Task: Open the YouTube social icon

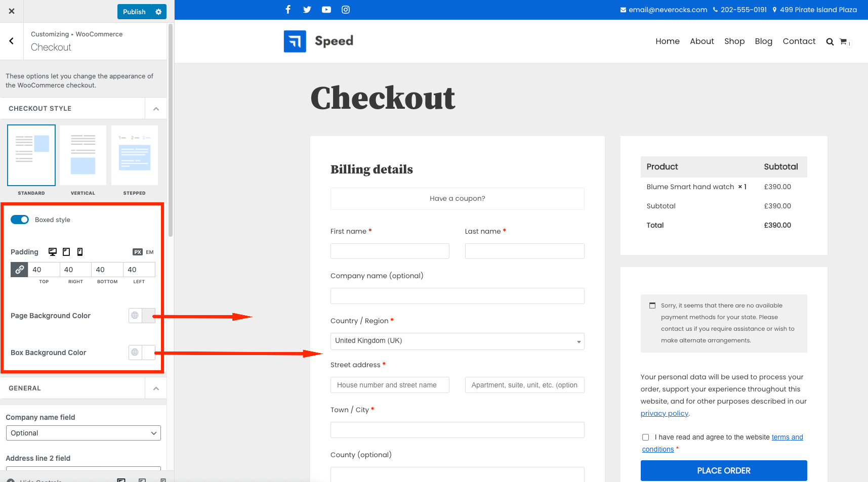Action: pos(326,10)
